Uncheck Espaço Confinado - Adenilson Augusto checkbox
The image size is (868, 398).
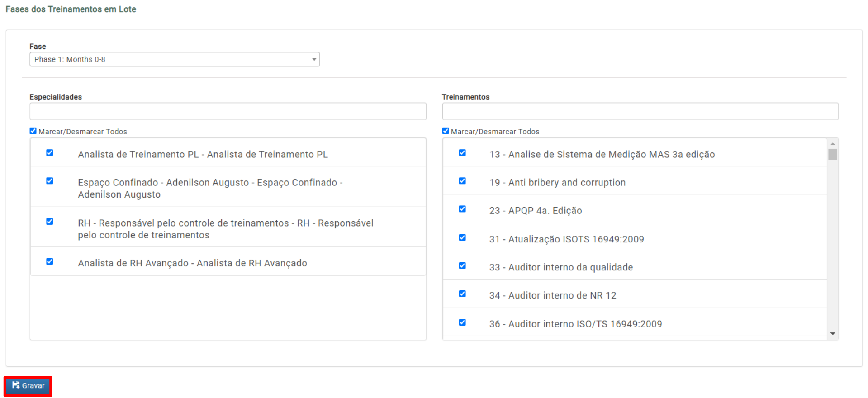coord(50,181)
